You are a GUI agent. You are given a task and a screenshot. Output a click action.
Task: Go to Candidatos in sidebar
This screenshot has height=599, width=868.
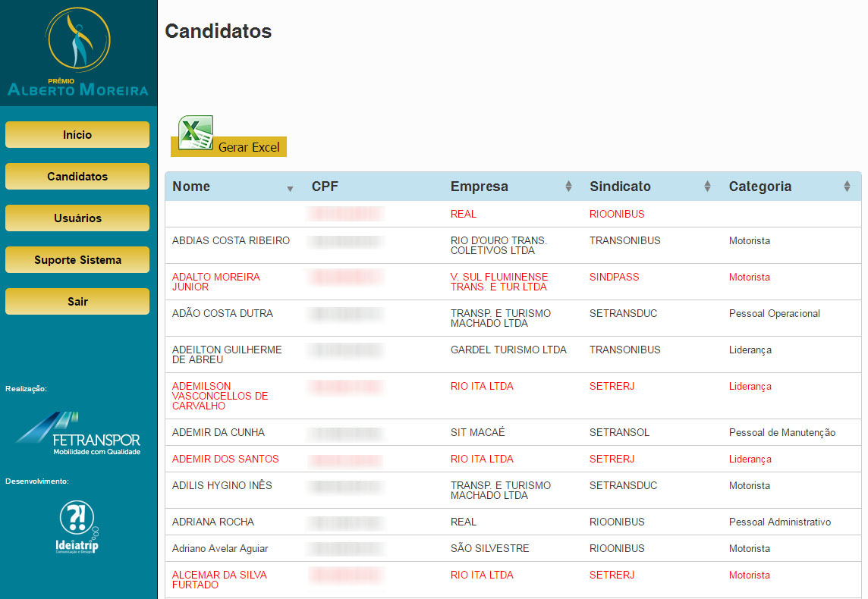tap(77, 177)
